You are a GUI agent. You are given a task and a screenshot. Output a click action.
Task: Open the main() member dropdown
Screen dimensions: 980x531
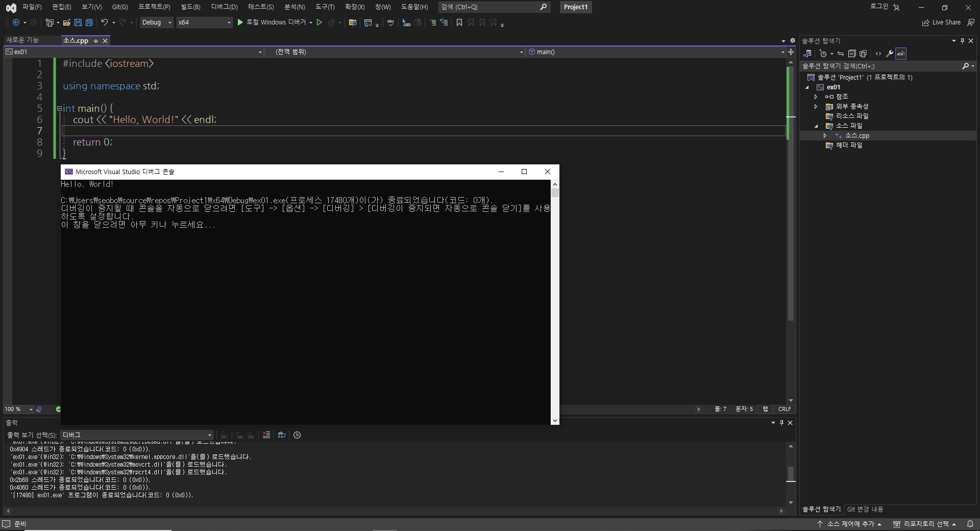pyautogui.click(x=656, y=52)
